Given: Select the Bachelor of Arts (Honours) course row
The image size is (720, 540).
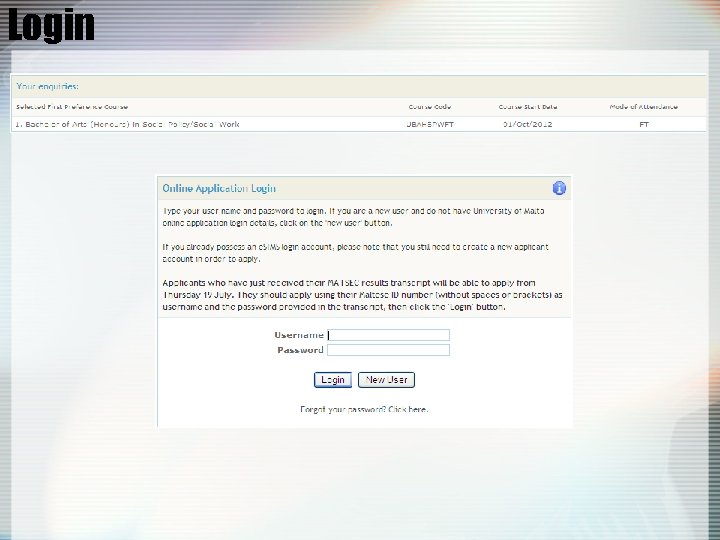Looking at the screenshot, I should pos(359,124).
